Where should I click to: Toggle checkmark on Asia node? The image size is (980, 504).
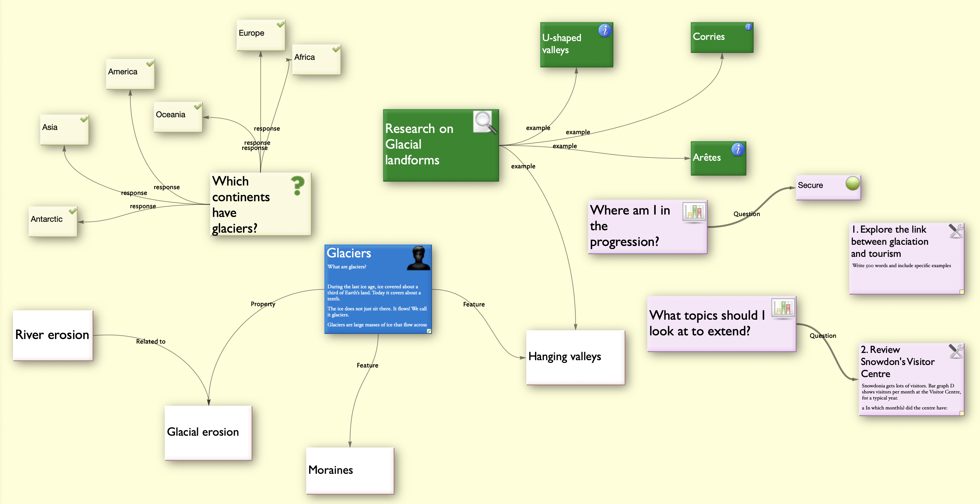(x=84, y=119)
